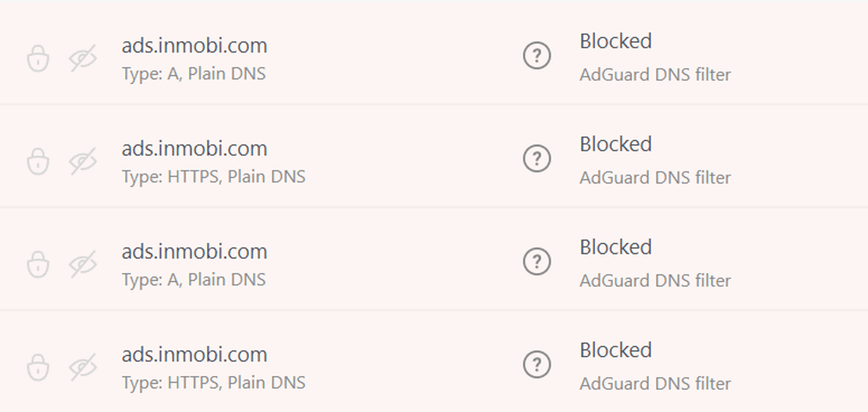Screen dimensions: 868x412
Task: Click AdGuard DNS filter label in the last row
Action: point(655,384)
